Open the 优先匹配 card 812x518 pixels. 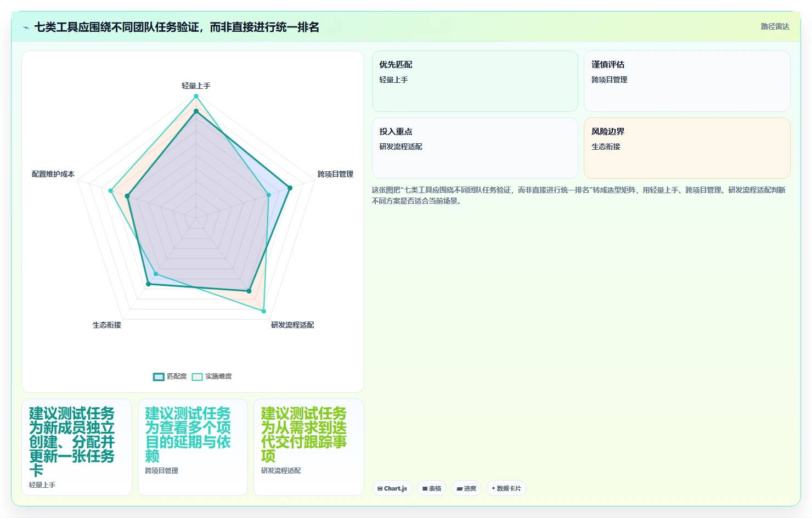[x=475, y=81]
